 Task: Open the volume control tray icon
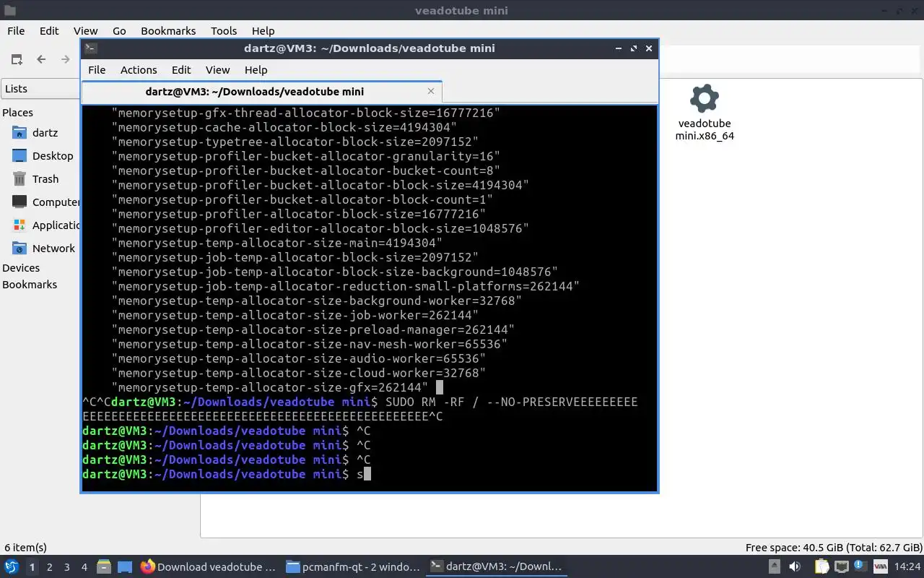click(795, 567)
